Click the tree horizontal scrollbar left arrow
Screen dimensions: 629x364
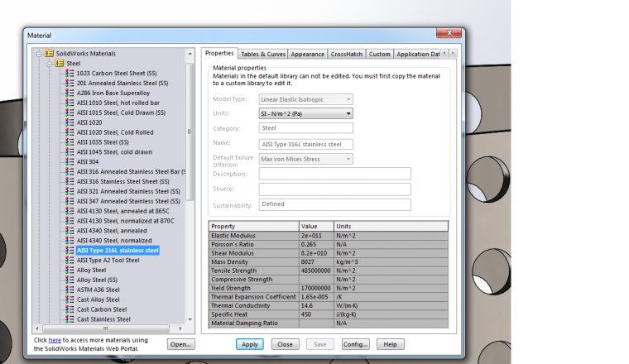click(x=37, y=328)
